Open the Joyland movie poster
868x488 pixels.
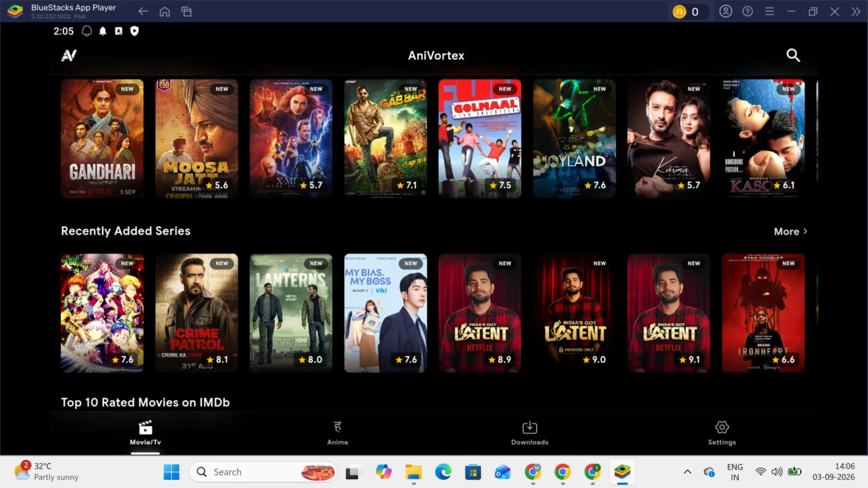point(574,139)
